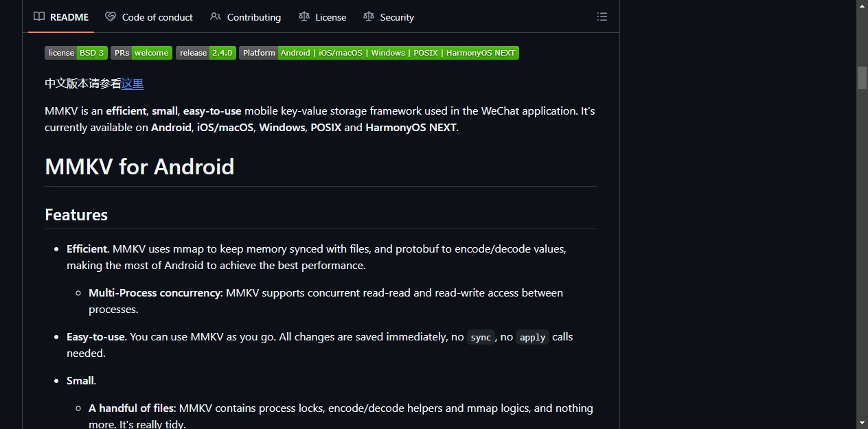This screenshot has height=429, width=868.
Task: Click the README book icon
Action: coord(39,16)
